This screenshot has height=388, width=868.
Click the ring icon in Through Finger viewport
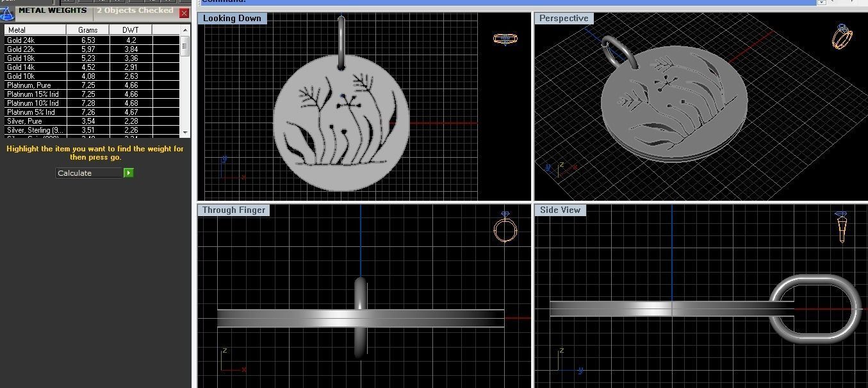(x=505, y=227)
